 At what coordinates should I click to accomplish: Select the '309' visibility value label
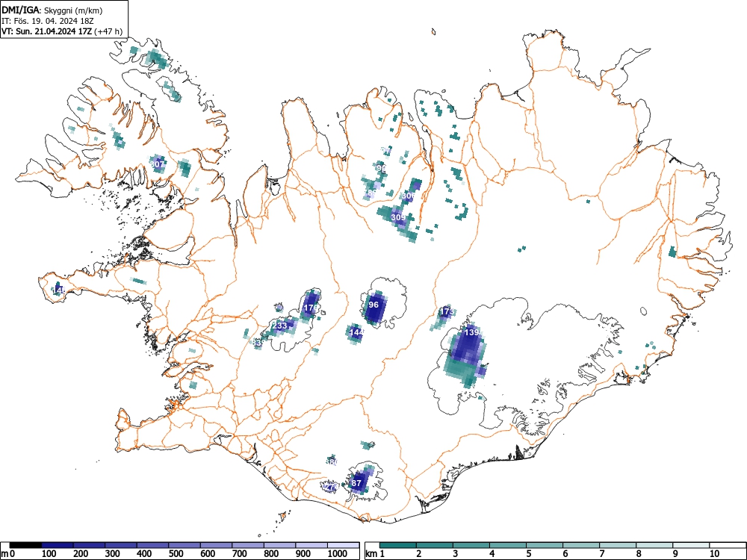(398, 217)
